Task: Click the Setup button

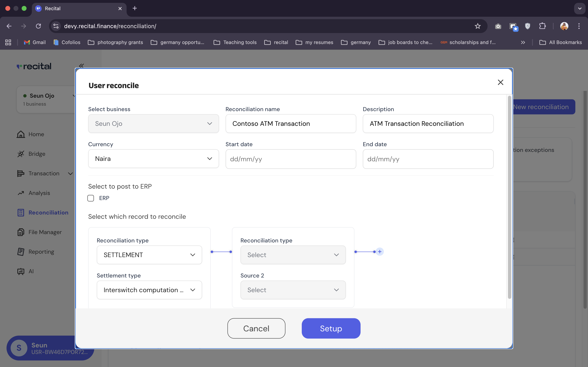Action: tap(331, 328)
